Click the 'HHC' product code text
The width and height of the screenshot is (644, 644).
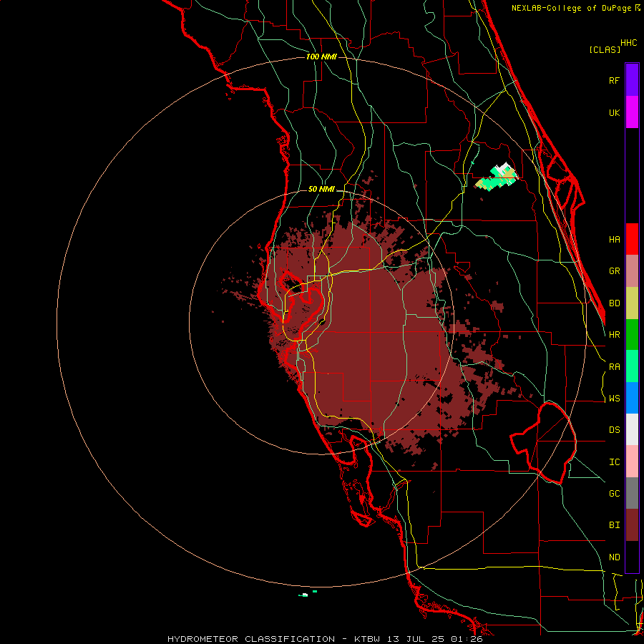[x=628, y=43]
